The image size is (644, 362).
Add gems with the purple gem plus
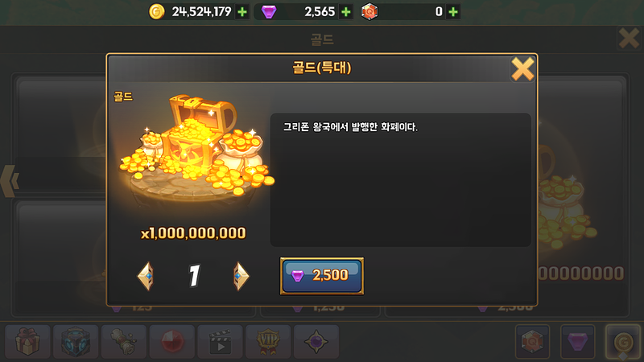coord(346,12)
